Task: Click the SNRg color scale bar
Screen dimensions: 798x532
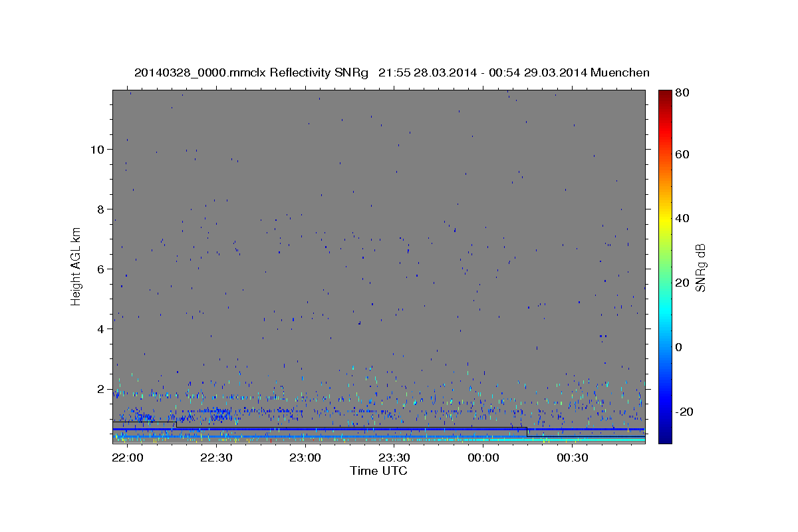Action: [x=665, y=266]
